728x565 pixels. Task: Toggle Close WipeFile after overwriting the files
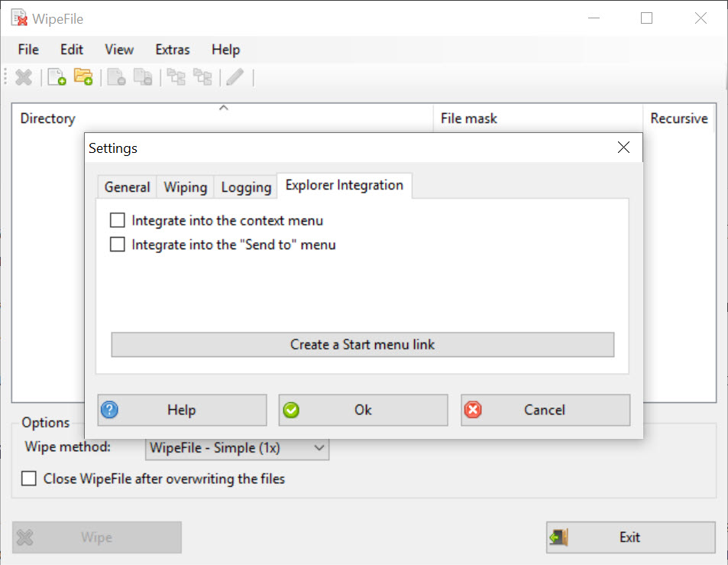[29, 479]
